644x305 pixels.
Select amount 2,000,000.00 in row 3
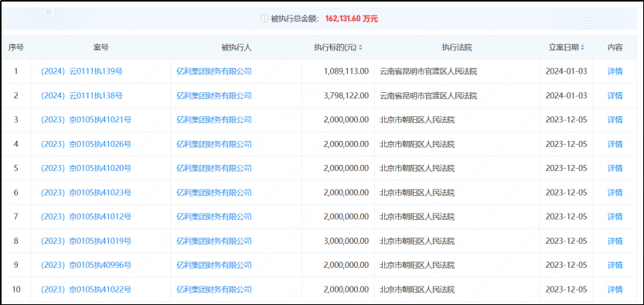[346, 120]
